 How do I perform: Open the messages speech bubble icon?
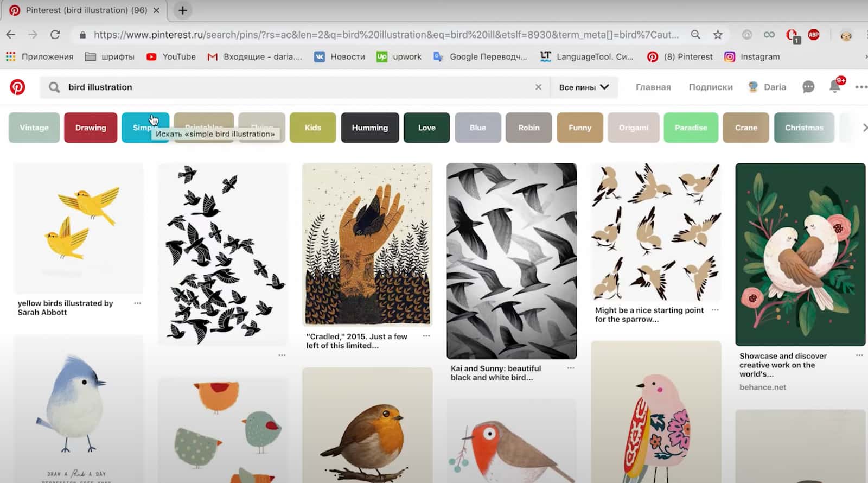click(x=808, y=87)
